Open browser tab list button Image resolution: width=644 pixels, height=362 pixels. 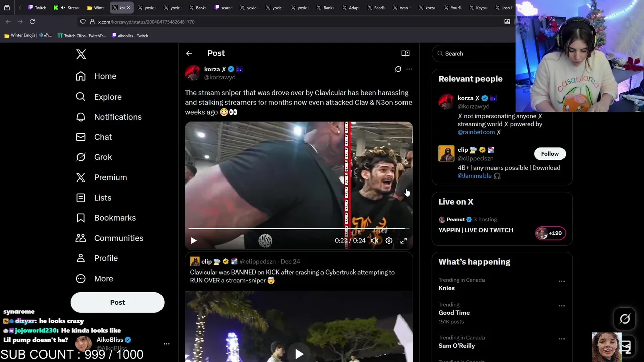point(7,8)
